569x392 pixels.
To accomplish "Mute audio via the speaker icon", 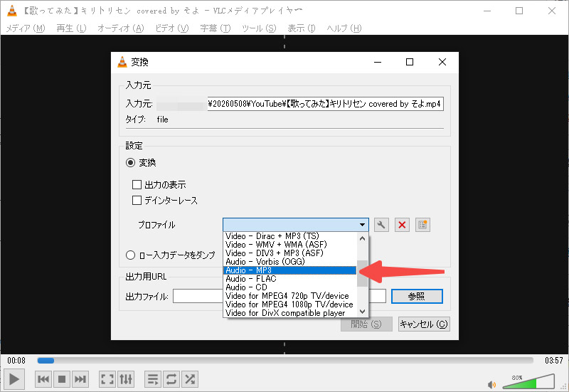I will click(x=491, y=385).
